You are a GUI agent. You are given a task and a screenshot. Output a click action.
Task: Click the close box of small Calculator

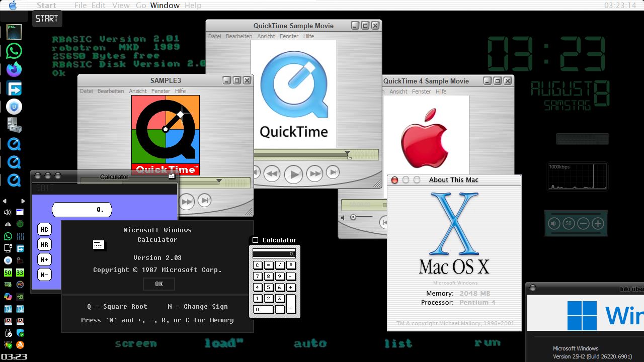click(255, 240)
